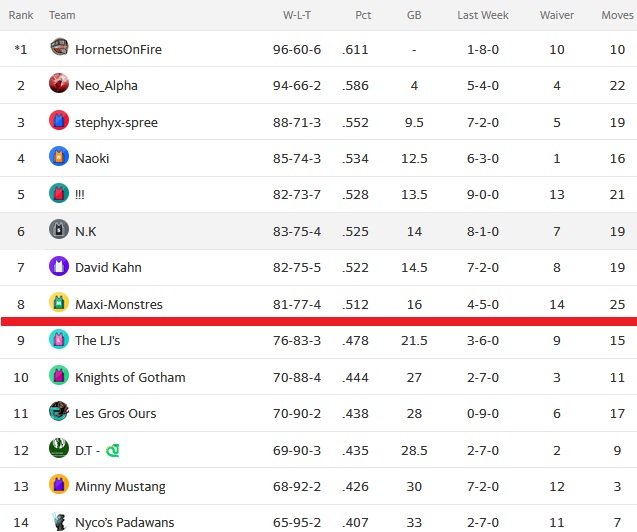
Task: Click David Kahn's purple avatar icon
Action: (x=59, y=266)
